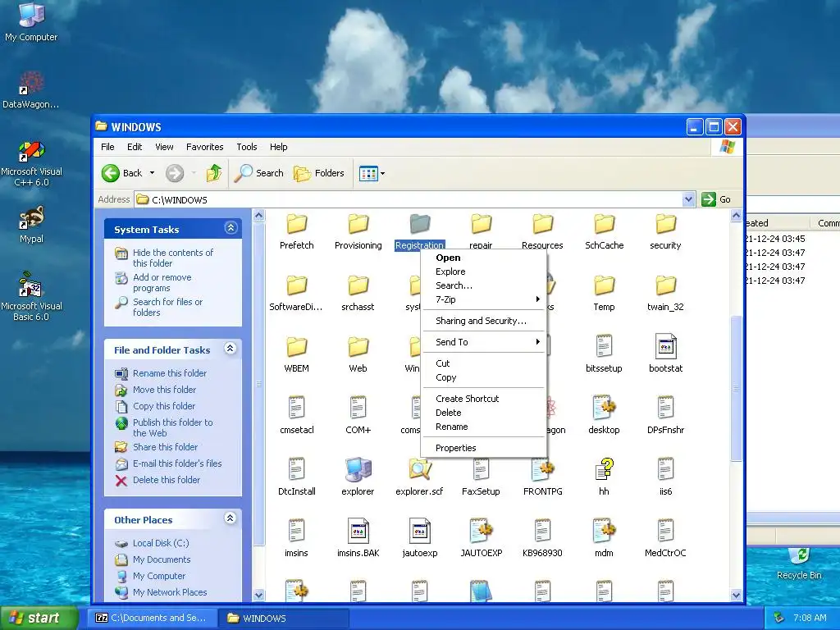
Task: Switch to C:\Documents and Se... taskbar button
Action: pyautogui.click(x=152, y=619)
